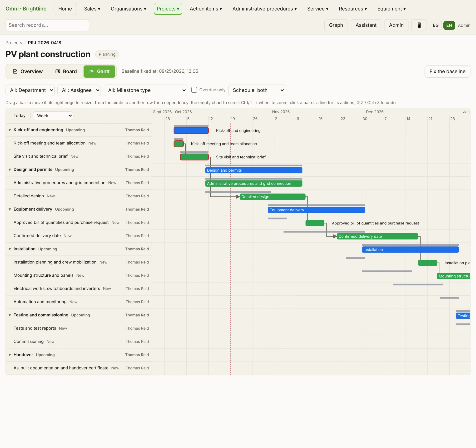The image size is (476, 448).
Task: Collapse the Design and permits group
Action: point(10,170)
